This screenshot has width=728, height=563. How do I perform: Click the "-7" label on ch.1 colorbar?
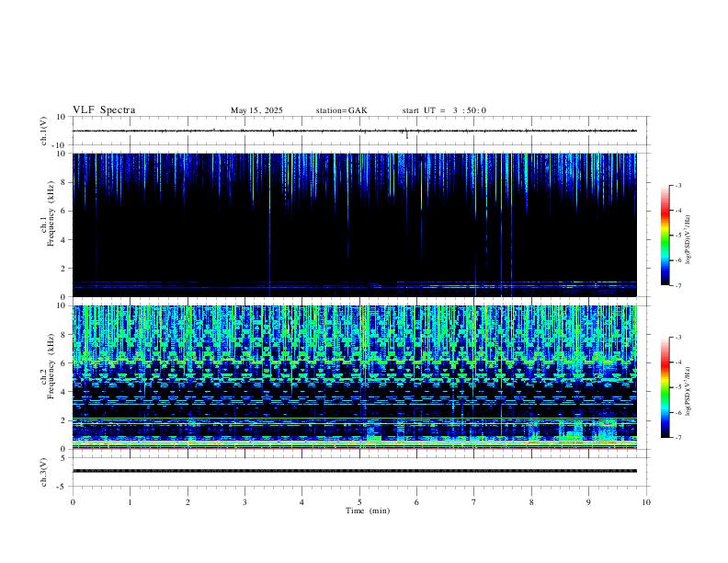click(x=678, y=285)
